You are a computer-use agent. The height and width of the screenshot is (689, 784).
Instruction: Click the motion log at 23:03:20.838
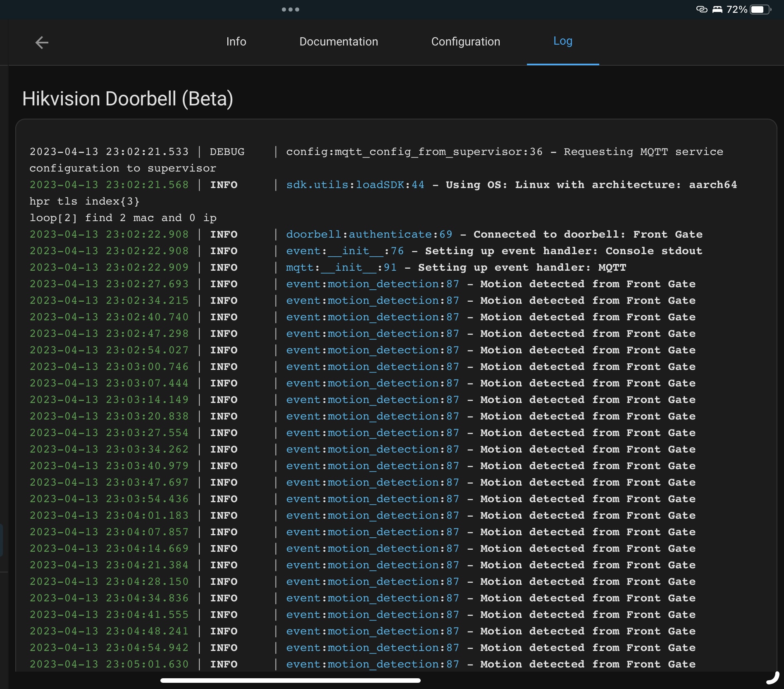(362, 416)
